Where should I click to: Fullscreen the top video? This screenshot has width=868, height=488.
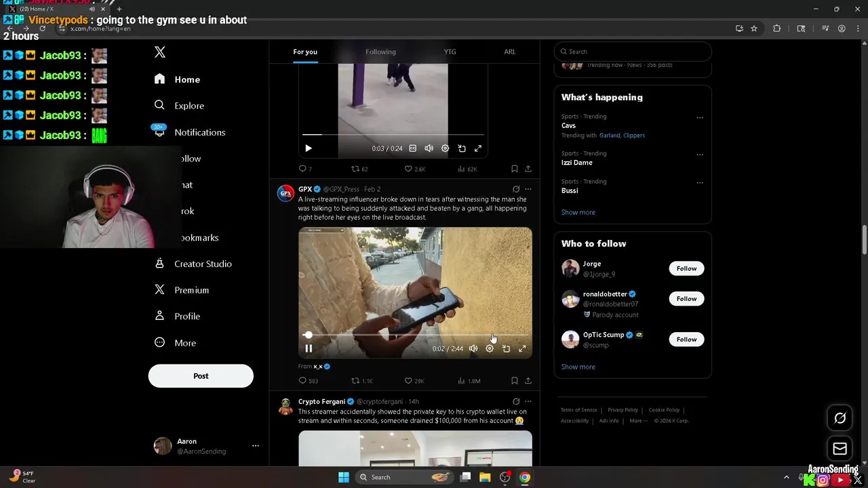pos(478,148)
